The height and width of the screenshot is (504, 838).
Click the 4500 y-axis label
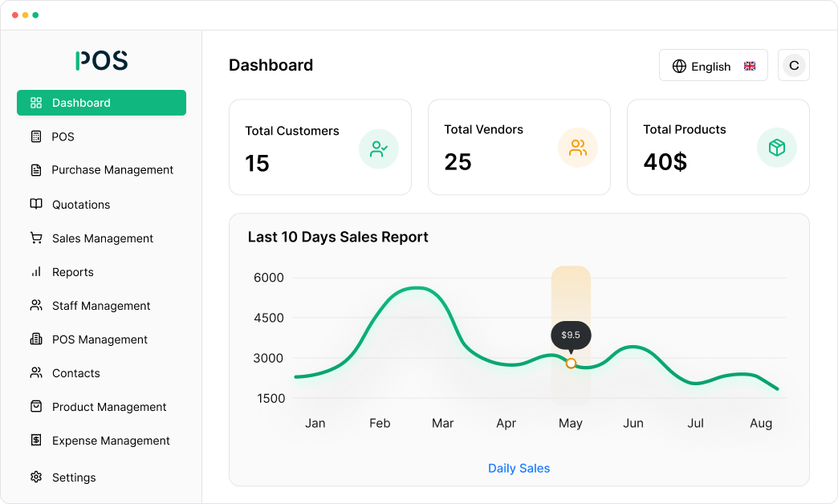269,318
